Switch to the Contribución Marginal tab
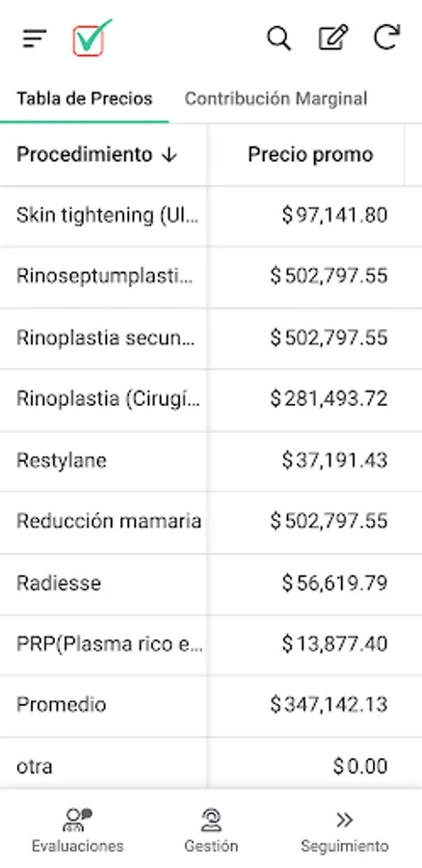 coord(276,98)
